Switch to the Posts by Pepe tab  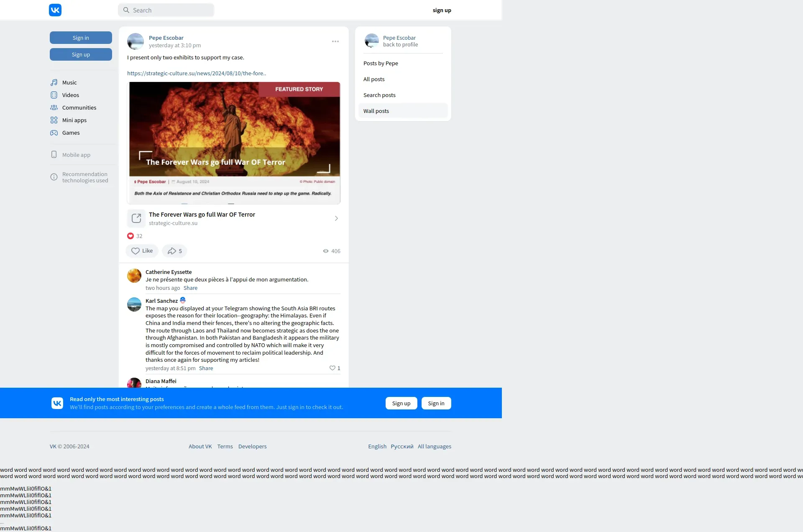pyautogui.click(x=381, y=63)
